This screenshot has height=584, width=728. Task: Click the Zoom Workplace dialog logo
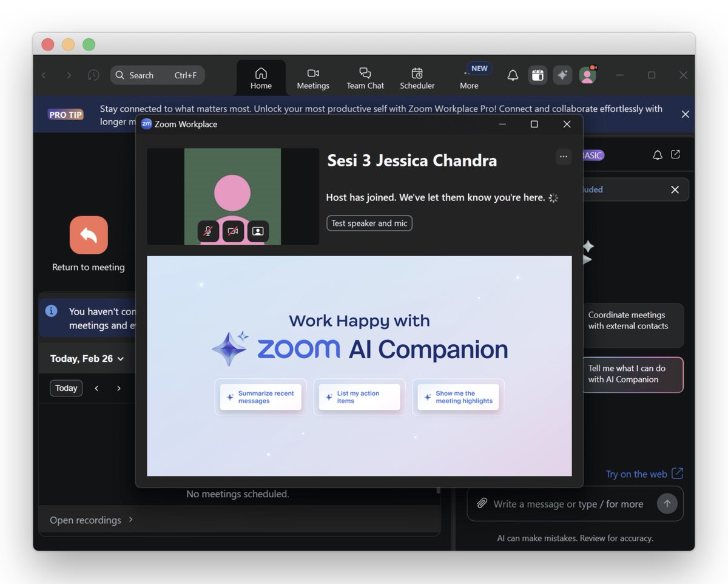point(146,124)
